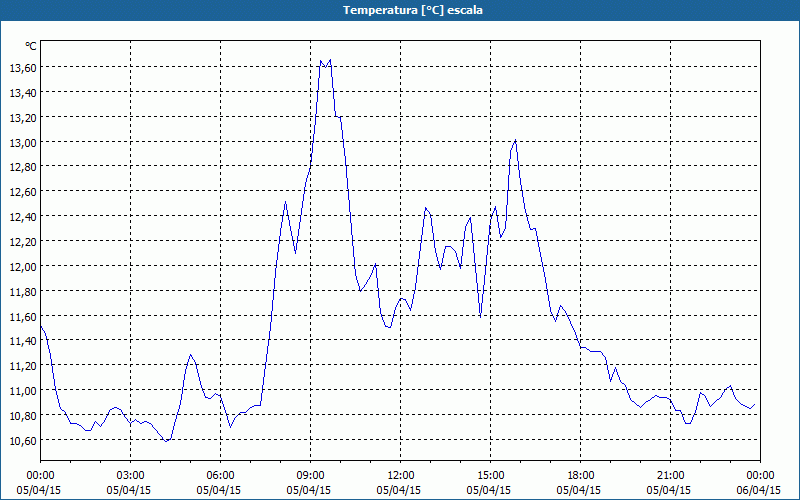Click the 09:00 time label
Screen dimensions: 800x500
pos(311,476)
